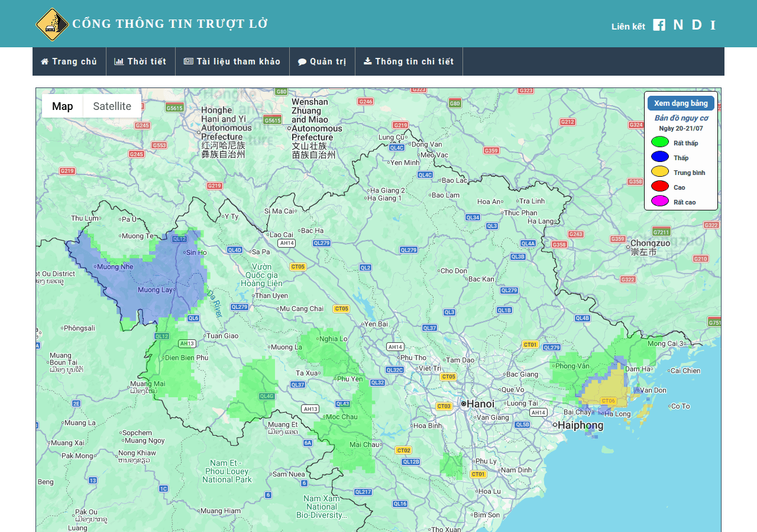Click the Bản đồ nguy cơ legend title
757x532 pixels.
[x=681, y=118]
